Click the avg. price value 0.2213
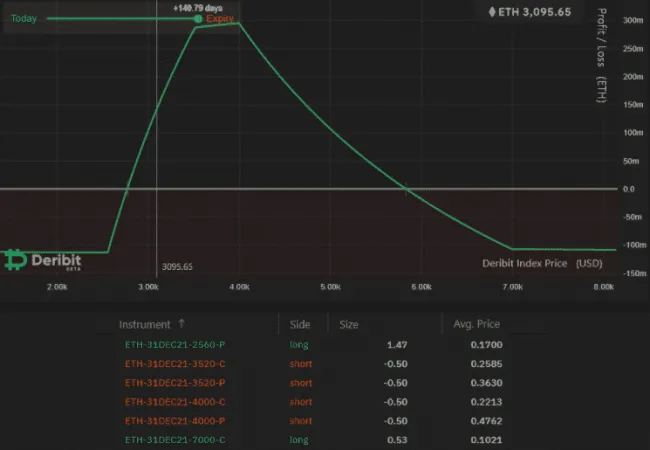The width and height of the screenshot is (650, 450). 486,402
